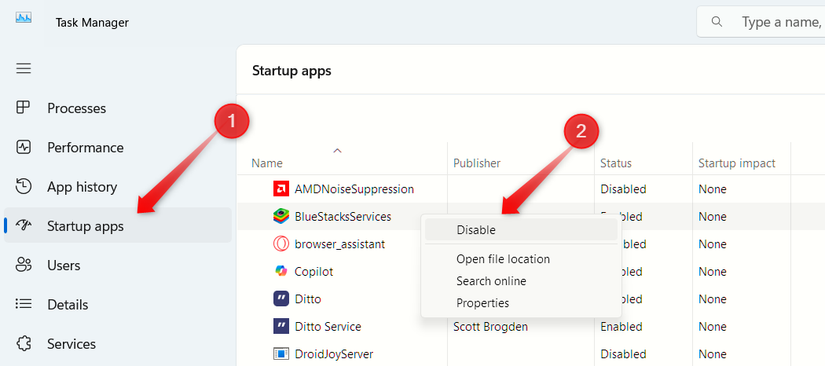Click the AMDNoiseSuppression red icon
825x366 pixels.
click(x=281, y=189)
